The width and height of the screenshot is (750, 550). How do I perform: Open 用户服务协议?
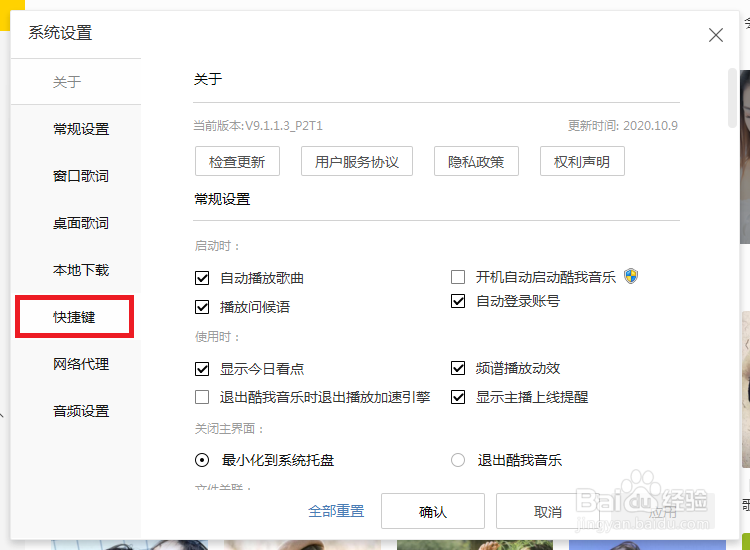point(357,162)
